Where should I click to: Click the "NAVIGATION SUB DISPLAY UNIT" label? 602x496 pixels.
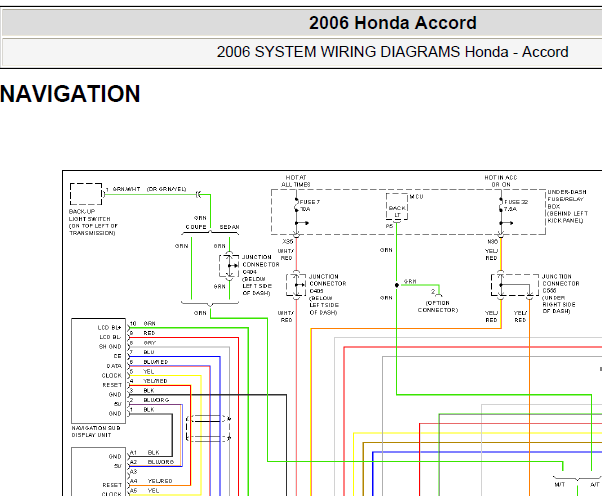click(96, 432)
